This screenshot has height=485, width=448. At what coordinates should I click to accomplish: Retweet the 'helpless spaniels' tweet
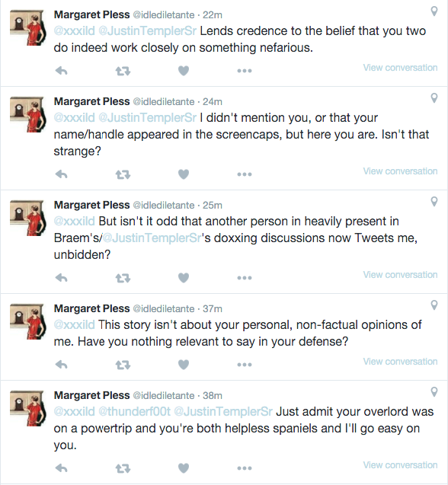(123, 468)
